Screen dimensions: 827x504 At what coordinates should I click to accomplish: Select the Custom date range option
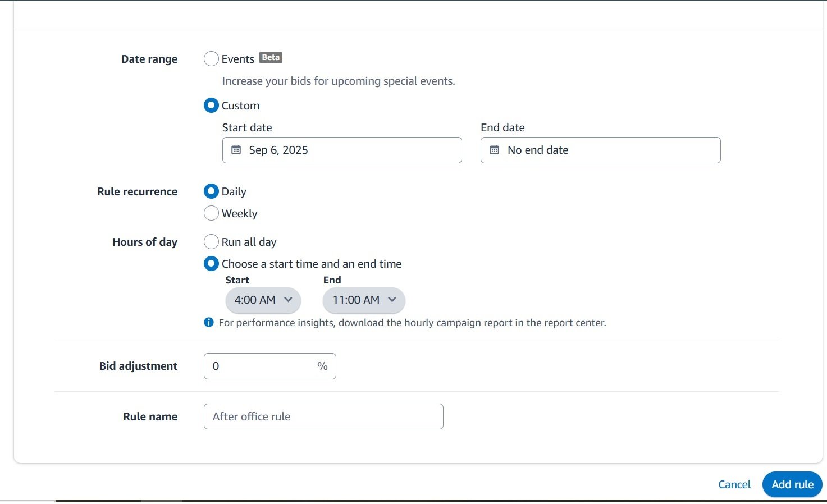pos(211,106)
